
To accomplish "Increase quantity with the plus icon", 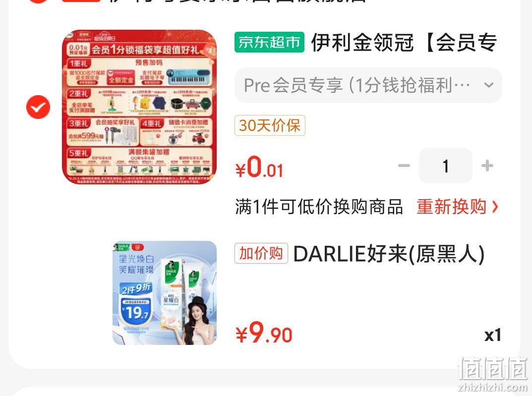I will (x=487, y=166).
